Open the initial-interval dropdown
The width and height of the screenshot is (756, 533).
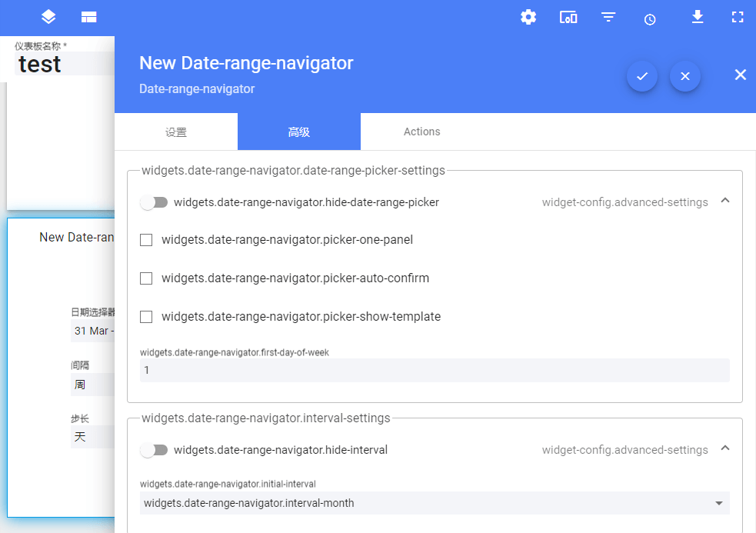(435, 503)
